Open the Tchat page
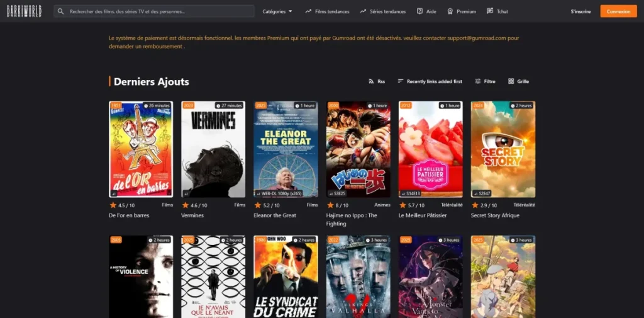 [x=497, y=11]
